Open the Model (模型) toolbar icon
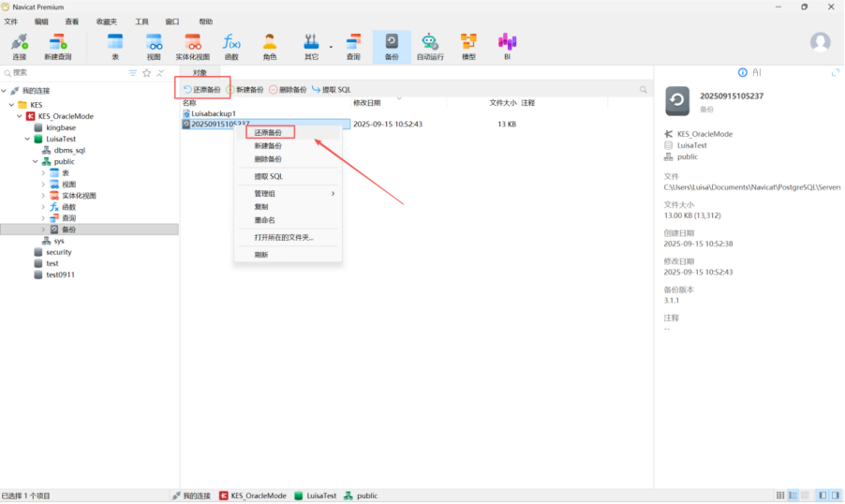This screenshot has width=845, height=504. point(468,46)
